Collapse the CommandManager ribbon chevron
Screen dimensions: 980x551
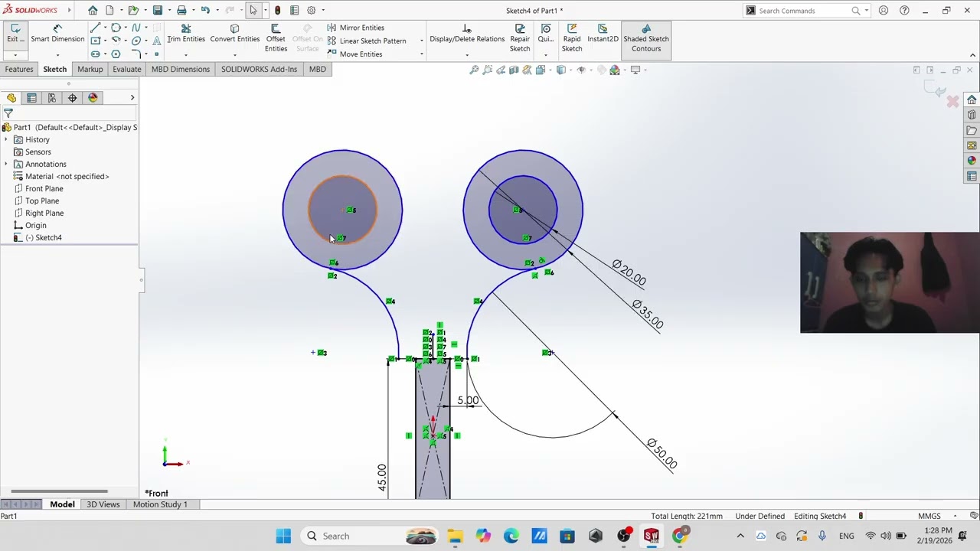click(x=973, y=55)
